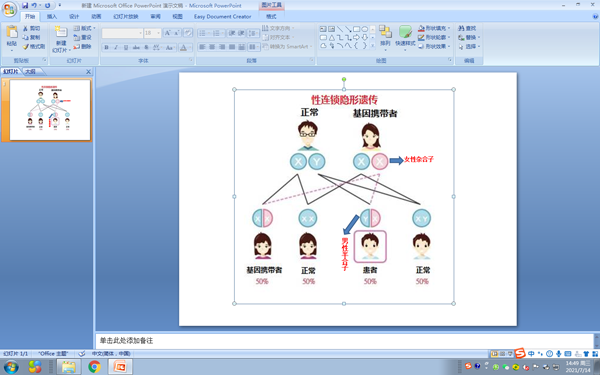The width and height of the screenshot is (600, 375).
Task: Open the 快速样式 quick styles dropdown
Action: click(405, 38)
